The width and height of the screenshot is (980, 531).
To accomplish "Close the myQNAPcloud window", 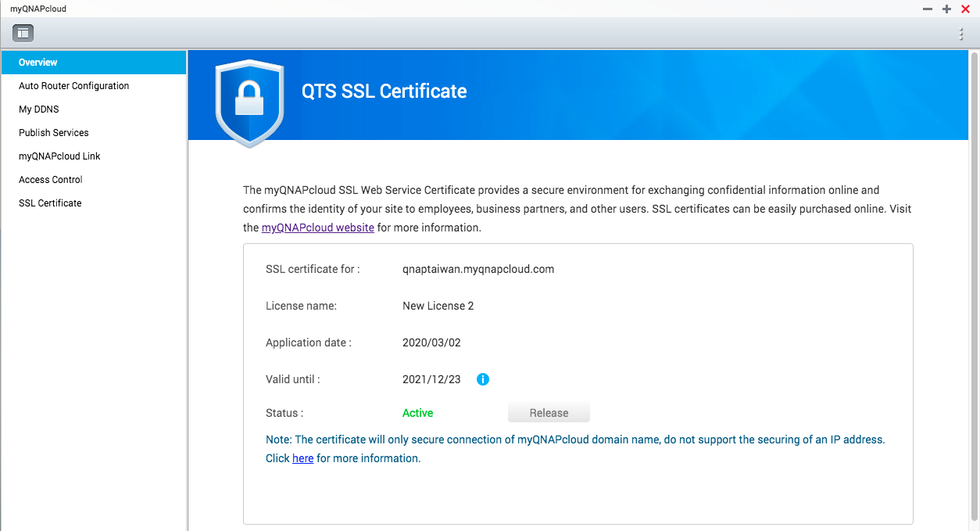I will coord(965,9).
